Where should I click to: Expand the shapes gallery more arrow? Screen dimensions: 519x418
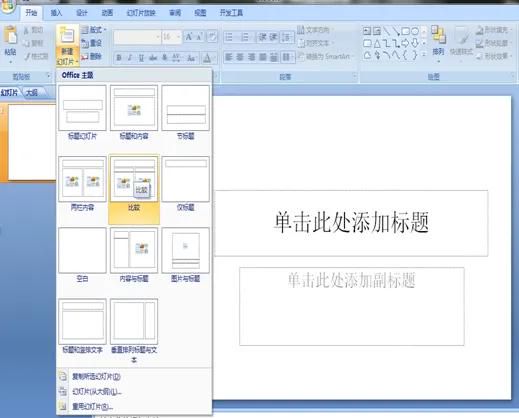click(424, 54)
